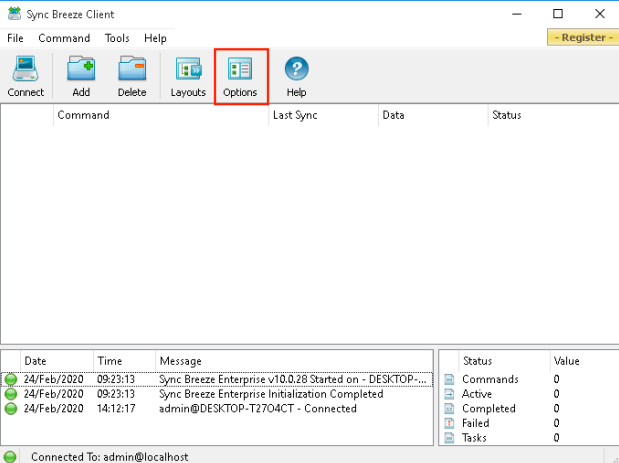Sort by the Last Sync column header

[x=324, y=115]
